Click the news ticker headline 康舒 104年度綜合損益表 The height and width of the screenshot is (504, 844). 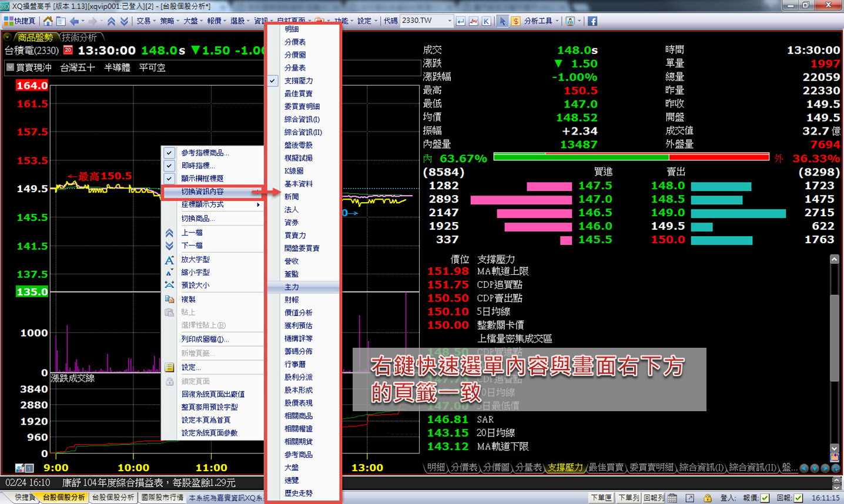[149, 483]
